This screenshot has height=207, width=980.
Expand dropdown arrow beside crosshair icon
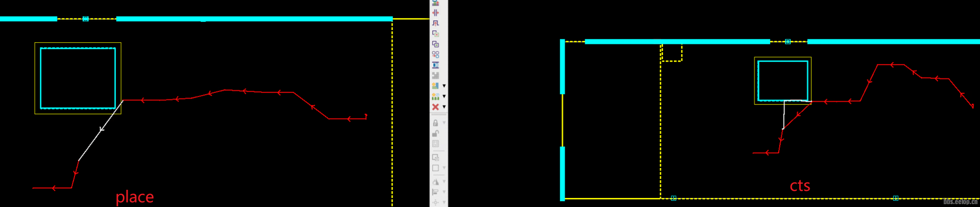(x=444, y=202)
